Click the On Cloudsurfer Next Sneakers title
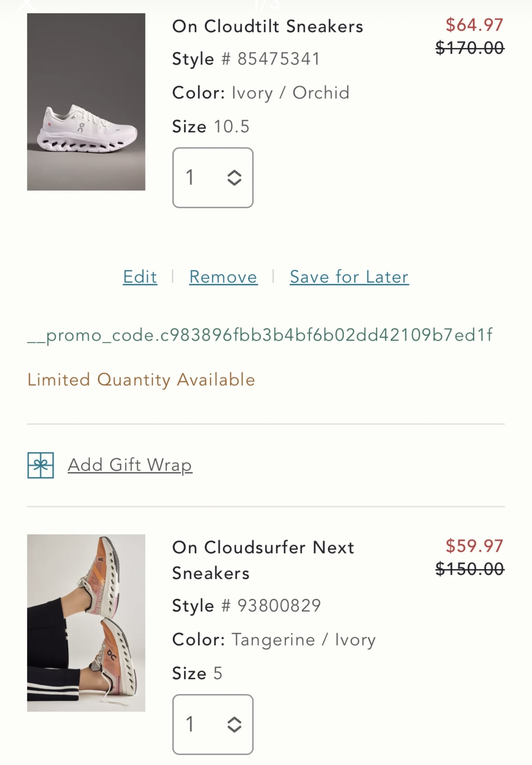The image size is (532, 765). [263, 560]
